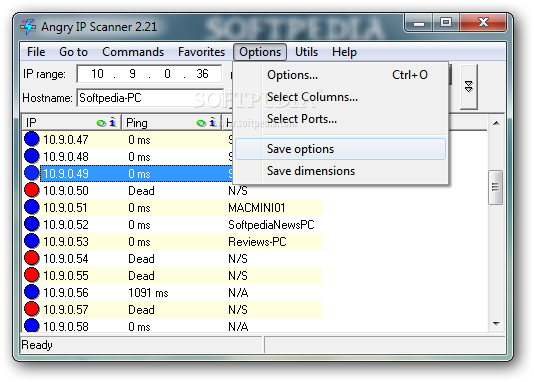534x382 pixels.
Task: Click the Ping column header
Action: (x=172, y=123)
